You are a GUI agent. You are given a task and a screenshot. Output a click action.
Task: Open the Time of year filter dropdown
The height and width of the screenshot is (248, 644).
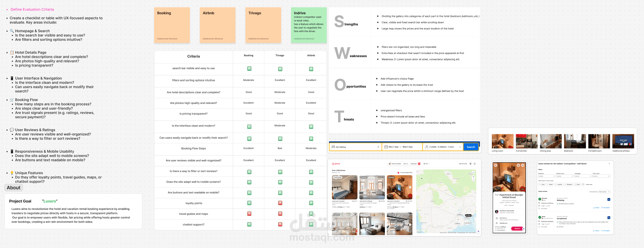click(601, 176)
